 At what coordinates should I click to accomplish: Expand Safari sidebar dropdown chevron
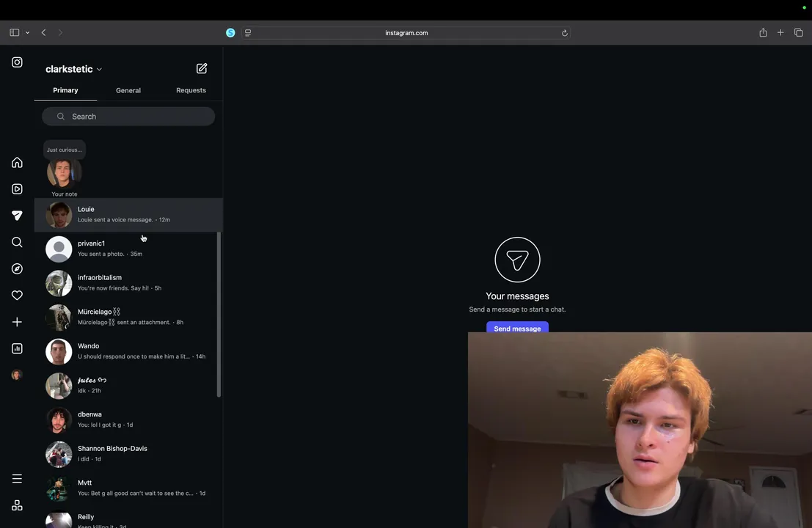tap(27, 32)
